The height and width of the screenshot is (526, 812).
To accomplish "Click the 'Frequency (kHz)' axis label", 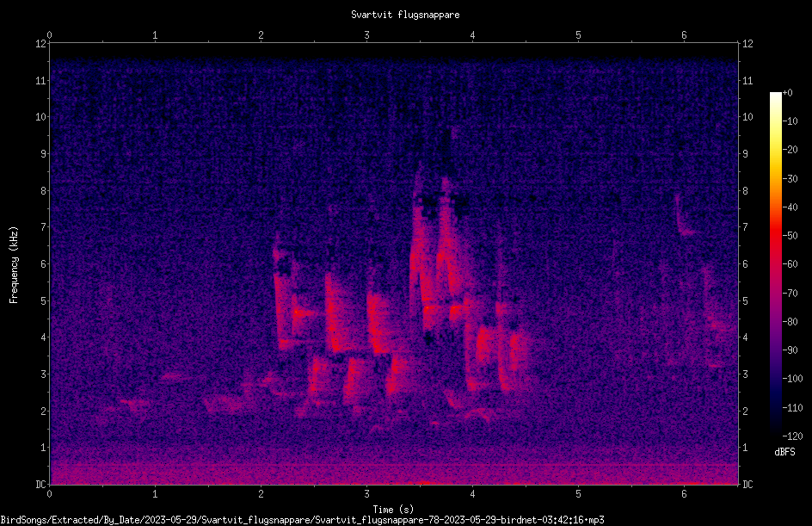I will (14, 265).
